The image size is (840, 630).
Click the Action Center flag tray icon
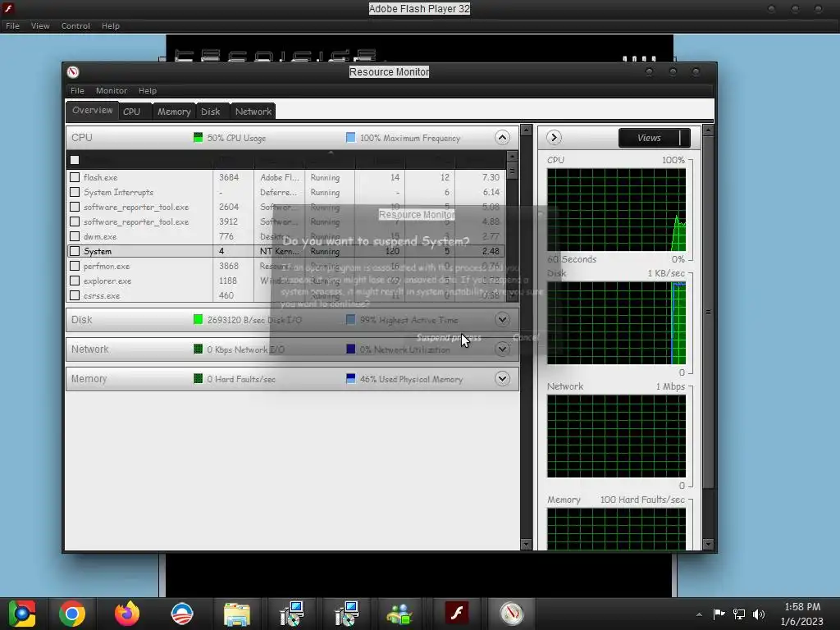point(719,614)
